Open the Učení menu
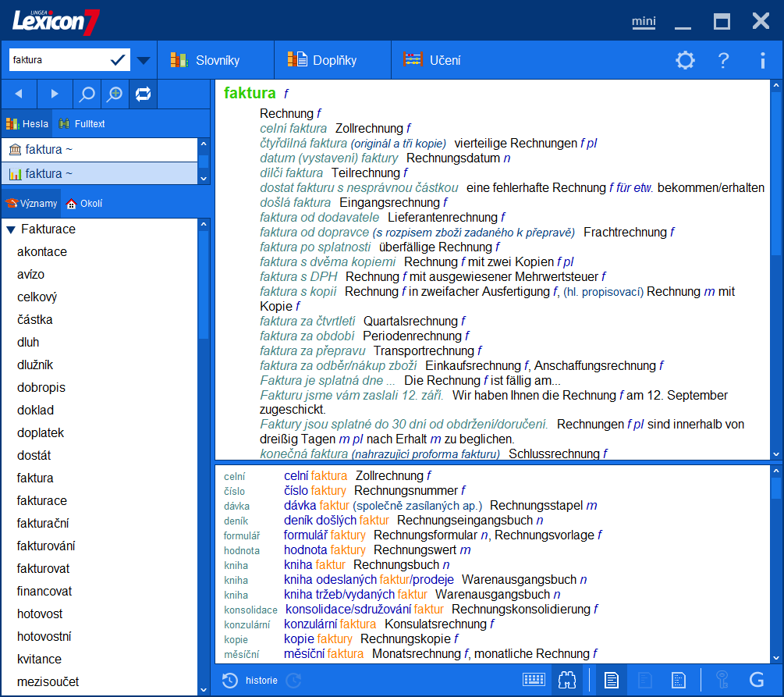The width and height of the screenshot is (784, 697). pyautogui.click(x=432, y=61)
